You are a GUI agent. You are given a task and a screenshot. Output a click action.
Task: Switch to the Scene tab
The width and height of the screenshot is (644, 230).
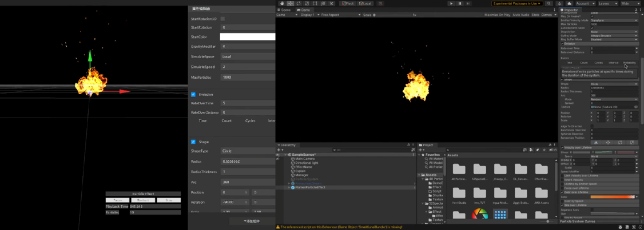coord(284,10)
